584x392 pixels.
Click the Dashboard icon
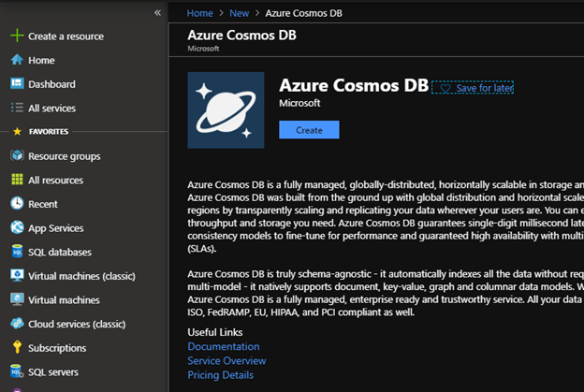click(16, 84)
